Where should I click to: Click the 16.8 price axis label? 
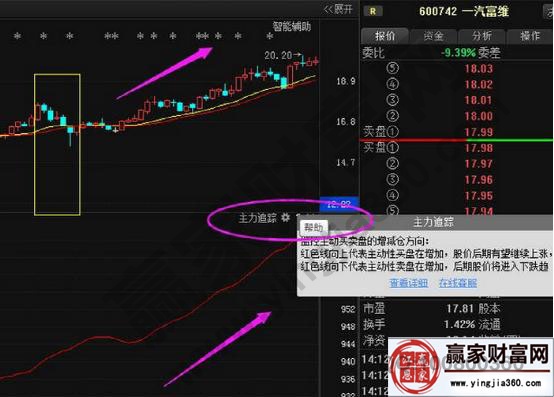click(x=346, y=122)
